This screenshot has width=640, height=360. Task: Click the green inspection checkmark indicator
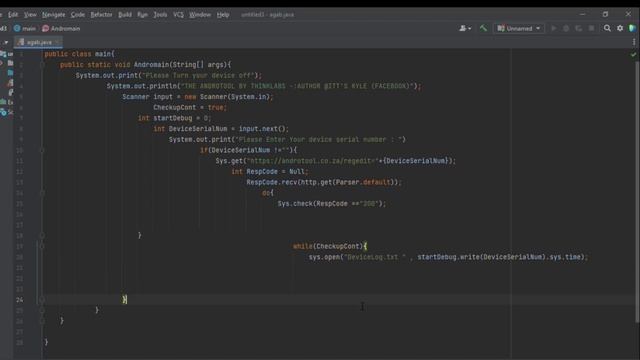click(633, 54)
